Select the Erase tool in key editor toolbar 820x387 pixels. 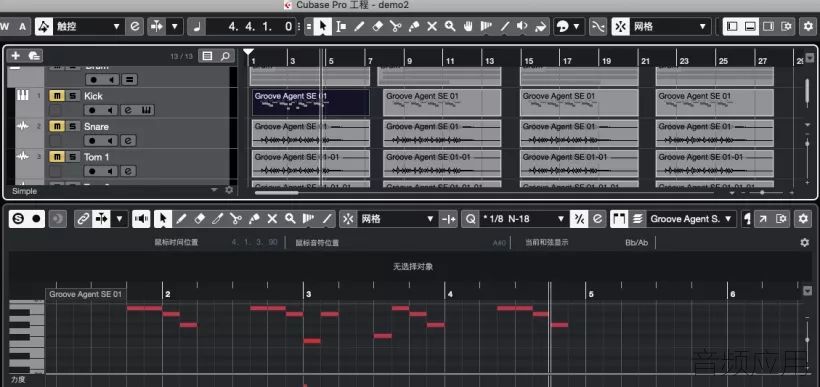click(x=199, y=219)
